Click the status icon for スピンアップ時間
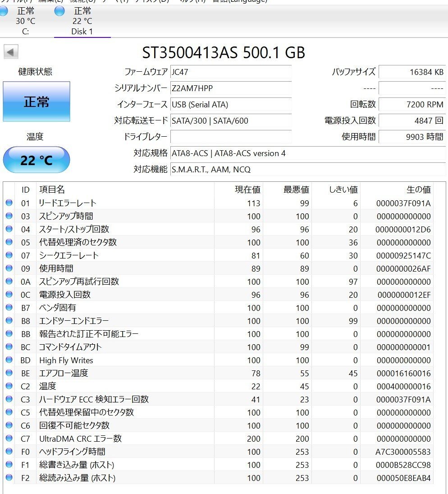Image resolution: width=448 pixels, height=494 pixels. pyautogui.click(x=9, y=216)
